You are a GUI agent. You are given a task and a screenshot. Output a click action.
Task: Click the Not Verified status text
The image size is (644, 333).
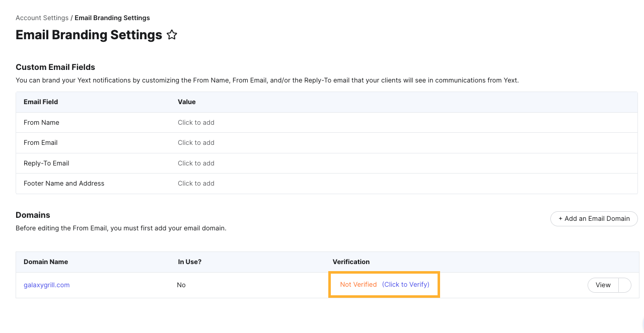click(358, 284)
